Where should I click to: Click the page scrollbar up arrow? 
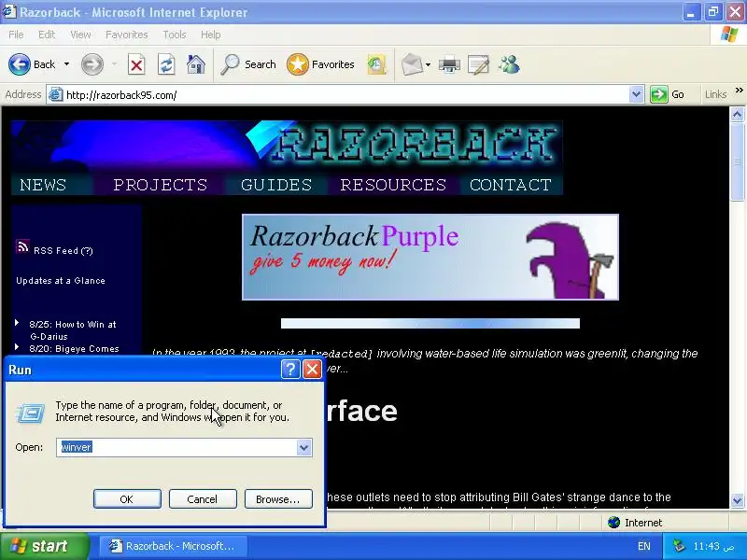click(x=737, y=115)
